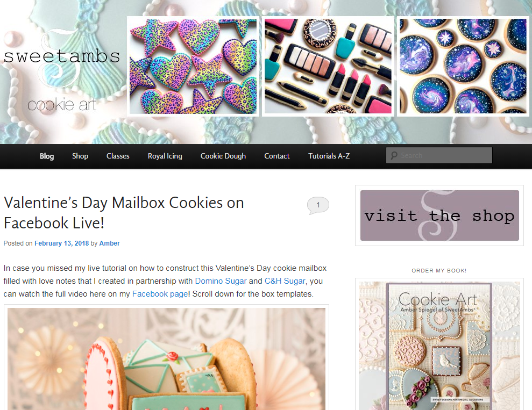The height and width of the screenshot is (410, 532).
Task: Follow the Domino Sugar link
Action: [221, 281]
